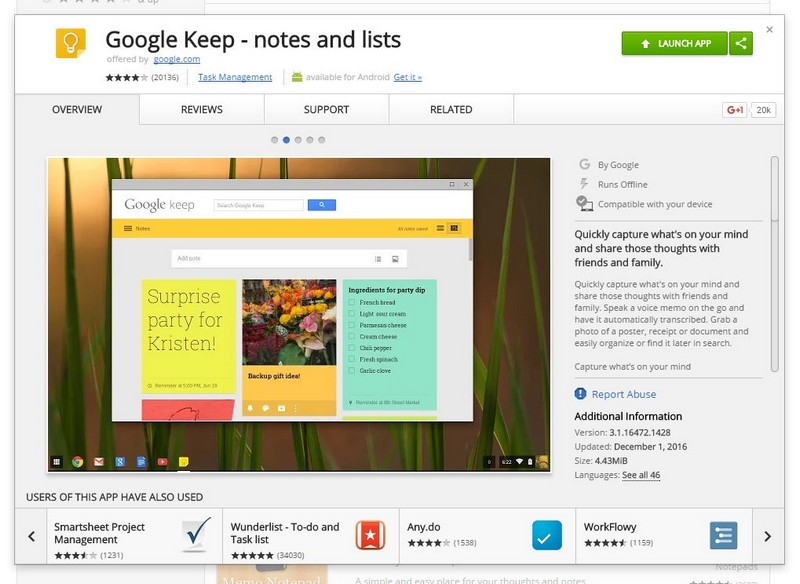Select the third screenshot carousel dot

(x=298, y=140)
